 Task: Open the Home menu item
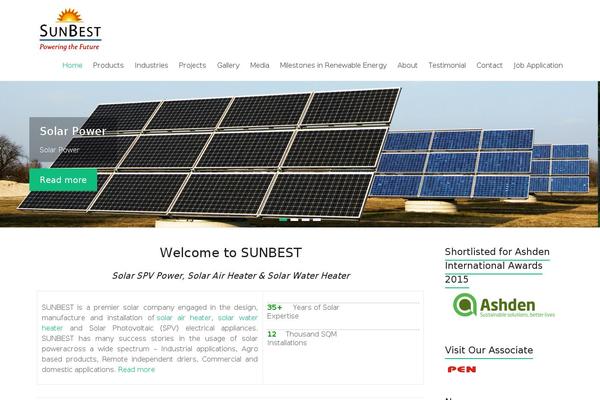coord(72,65)
